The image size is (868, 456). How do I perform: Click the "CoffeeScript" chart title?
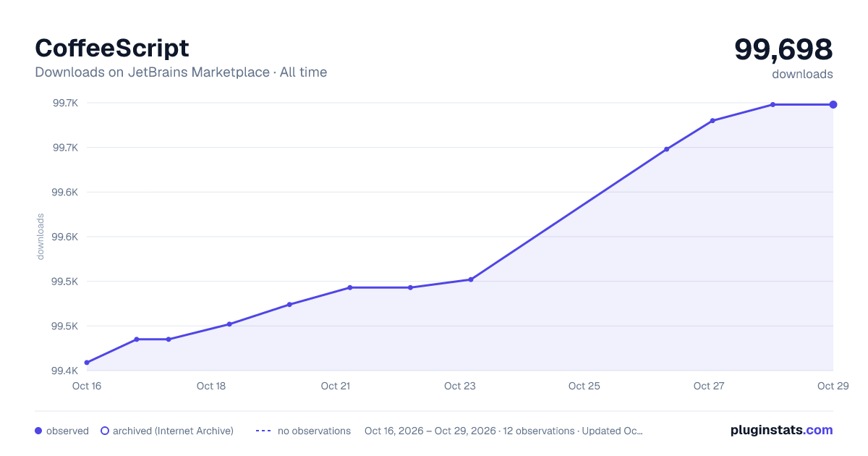click(x=112, y=48)
